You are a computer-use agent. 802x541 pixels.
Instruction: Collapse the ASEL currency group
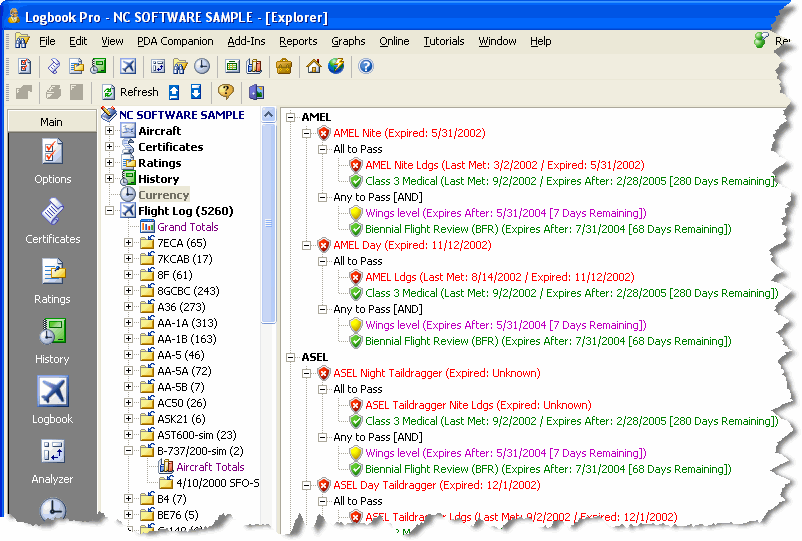291,357
